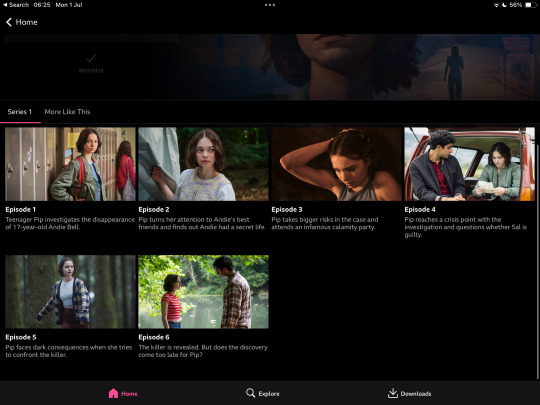Tap the battery icon in status bar
This screenshot has height=405, width=540.
coord(531,5)
